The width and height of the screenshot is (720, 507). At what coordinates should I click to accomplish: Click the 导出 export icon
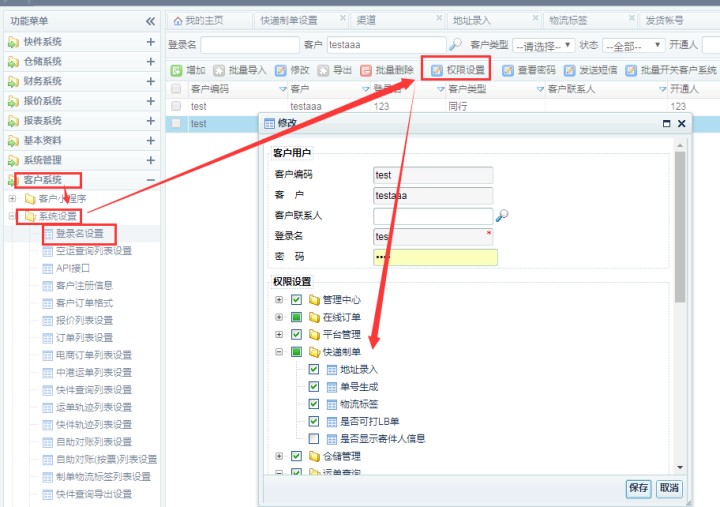click(x=323, y=70)
